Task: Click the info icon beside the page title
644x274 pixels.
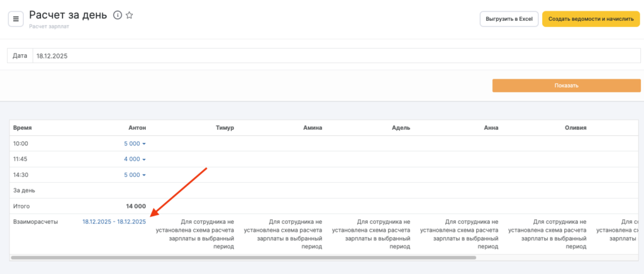Action: tap(117, 16)
